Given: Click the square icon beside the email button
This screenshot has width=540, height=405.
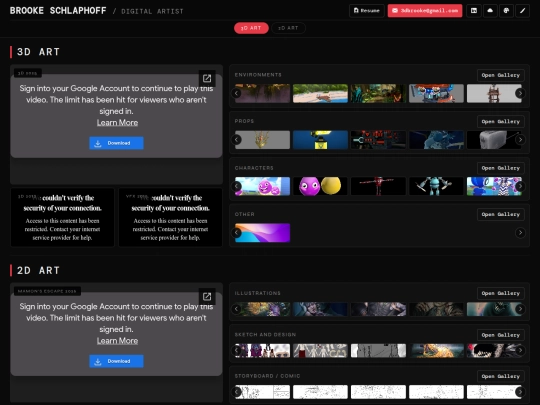Looking at the screenshot, I should coord(474,11).
